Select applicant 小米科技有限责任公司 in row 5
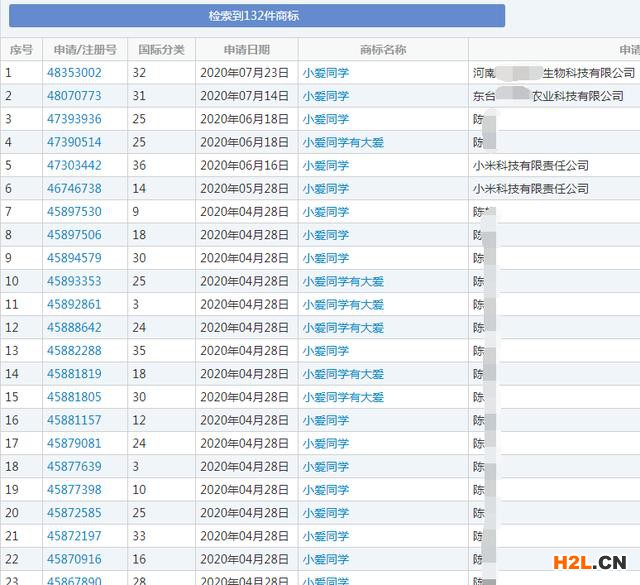Viewport: 640px width, 585px height. click(531, 165)
